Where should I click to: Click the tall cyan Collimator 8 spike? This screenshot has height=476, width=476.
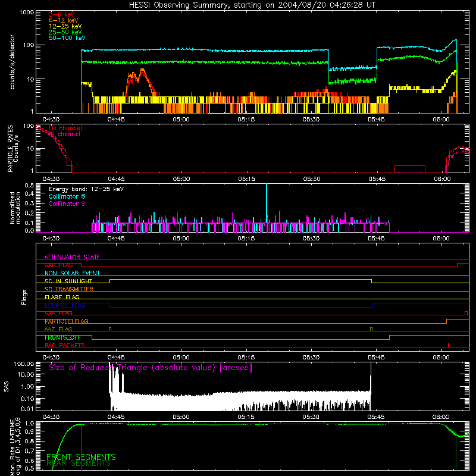(x=267, y=203)
